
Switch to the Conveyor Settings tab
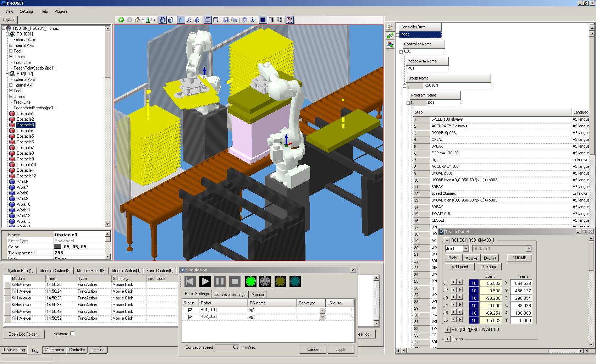230,294
